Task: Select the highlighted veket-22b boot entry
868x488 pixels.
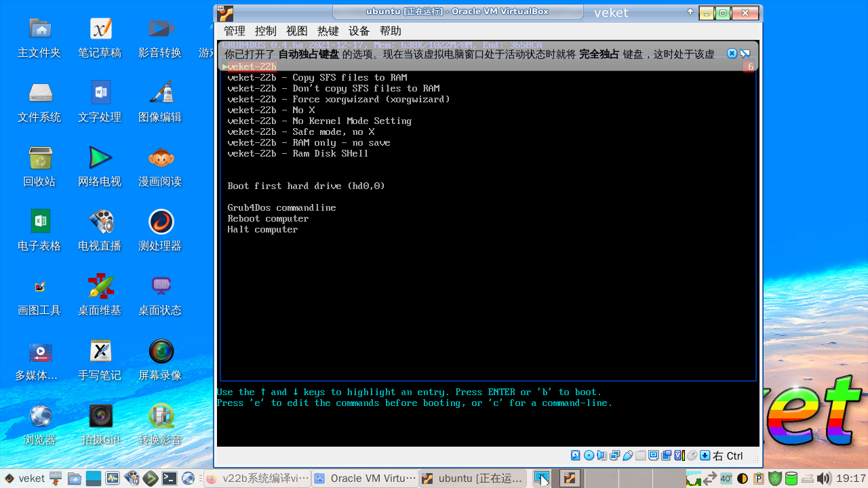Action: coord(488,66)
